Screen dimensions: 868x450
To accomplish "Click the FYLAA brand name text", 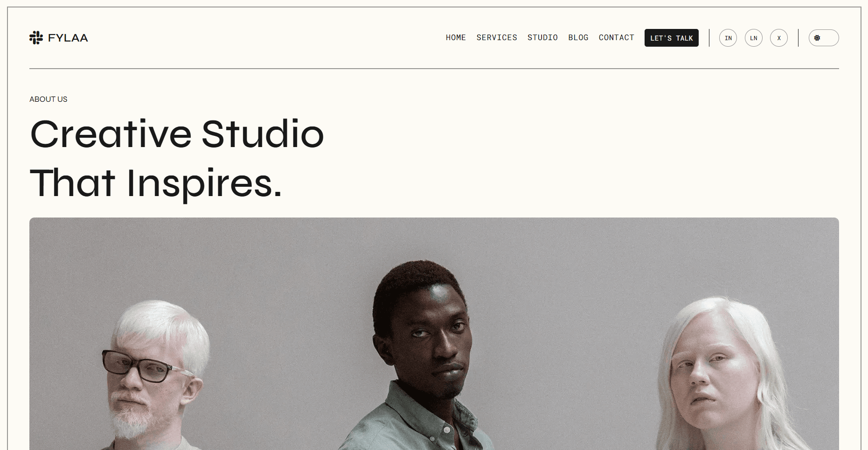I will (x=68, y=38).
